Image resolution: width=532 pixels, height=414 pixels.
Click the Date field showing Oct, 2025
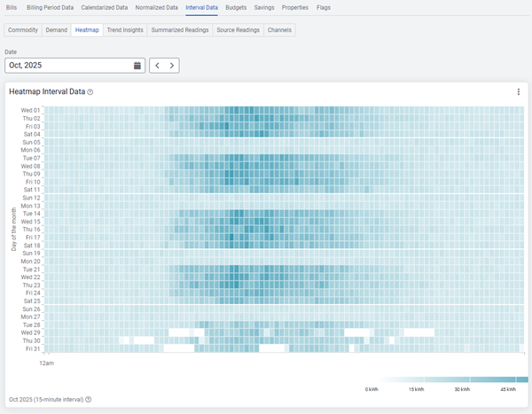click(66, 66)
